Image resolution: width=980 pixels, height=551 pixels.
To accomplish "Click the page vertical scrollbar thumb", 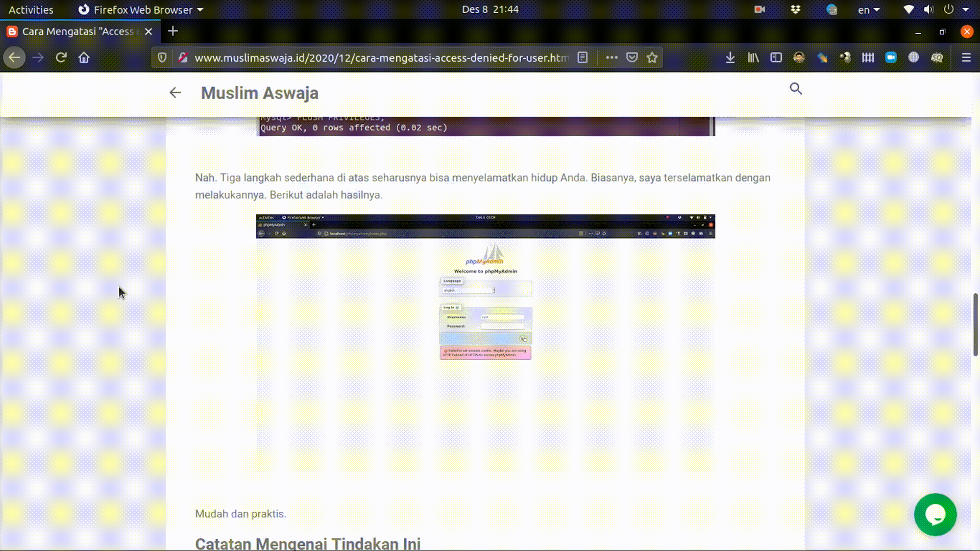I will point(975,324).
